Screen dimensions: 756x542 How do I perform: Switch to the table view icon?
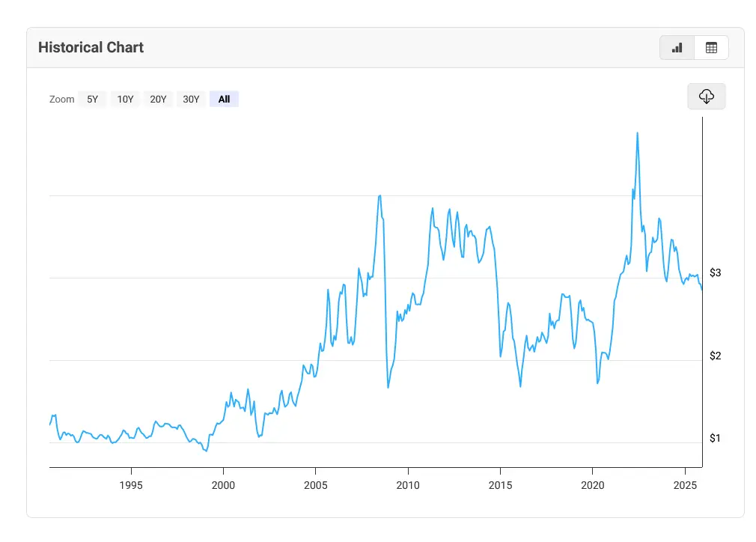coord(711,48)
